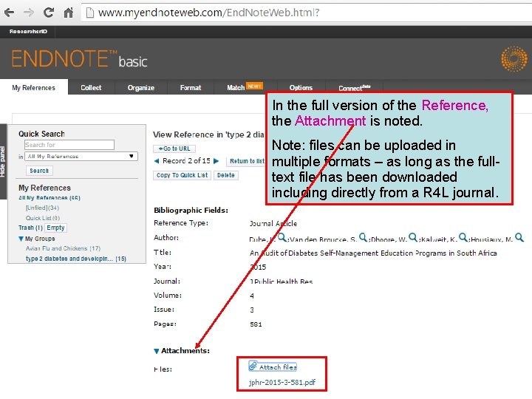Search author Dhoore with magnifier icon

pos(413,237)
